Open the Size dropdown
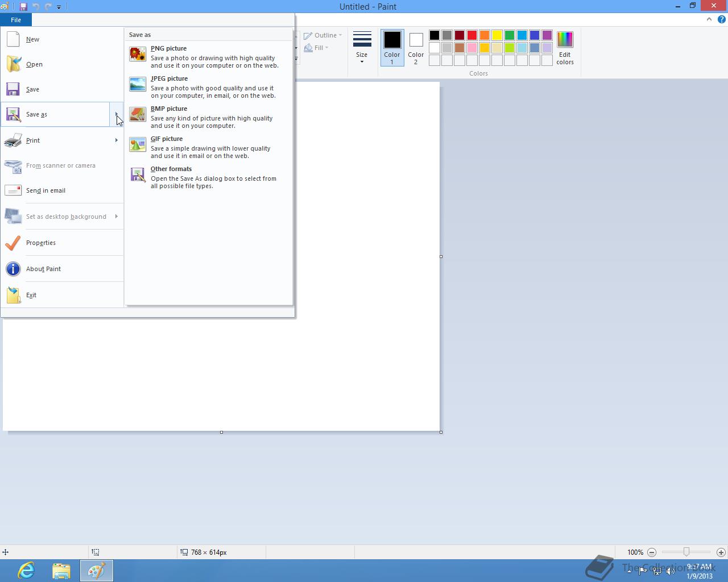 362,48
